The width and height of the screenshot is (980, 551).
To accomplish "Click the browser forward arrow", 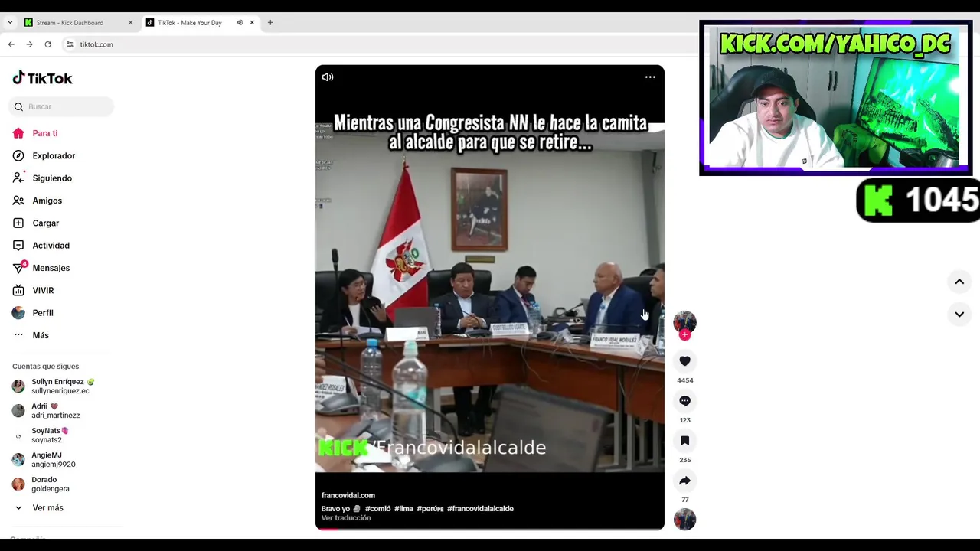I will (x=29, y=44).
